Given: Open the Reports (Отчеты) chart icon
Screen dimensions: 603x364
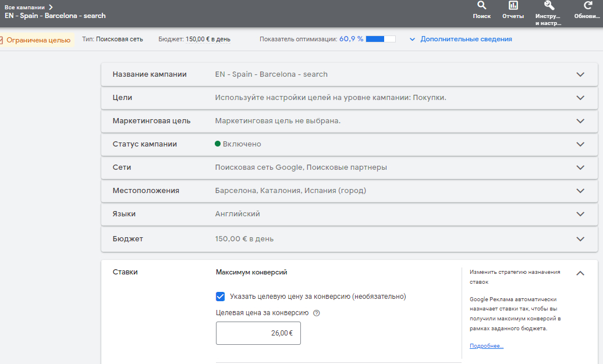Looking at the screenshot, I should pyautogui.click(x=513, y=6).
